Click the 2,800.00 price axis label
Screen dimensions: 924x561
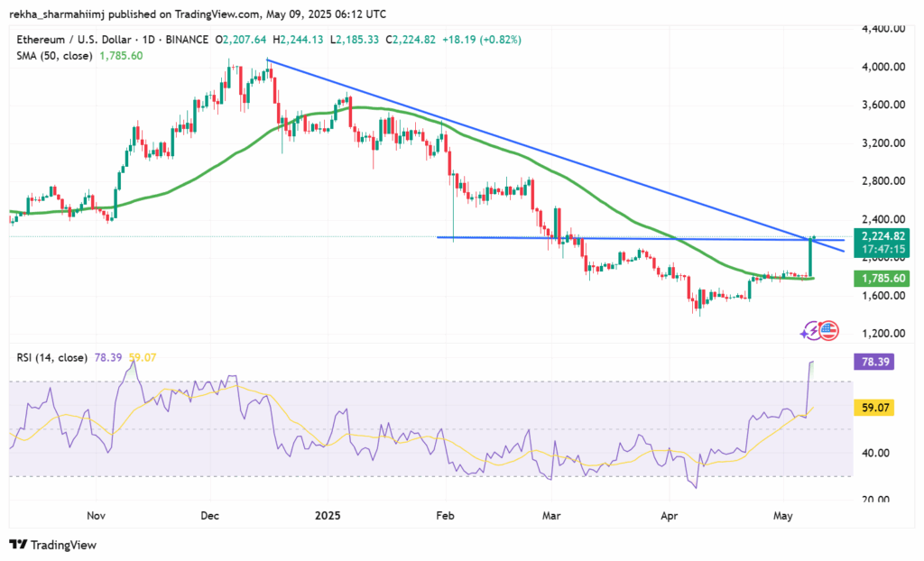(883, 181)
